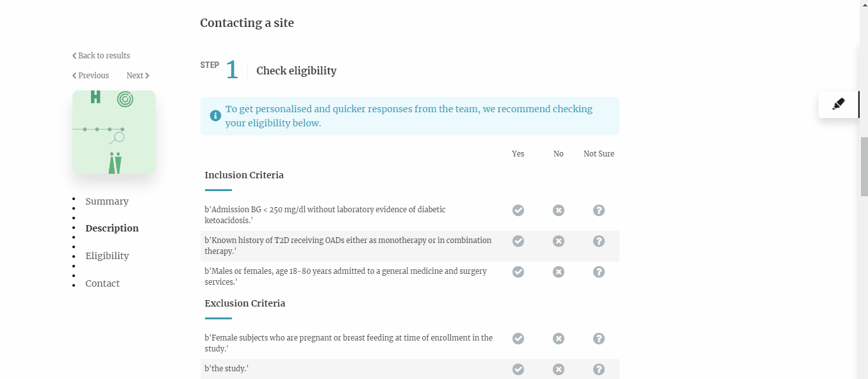Viewport: 868px width, 379px height.
Task: Click the highlighter pen icon on the right
Action: (x=838, y=105)
